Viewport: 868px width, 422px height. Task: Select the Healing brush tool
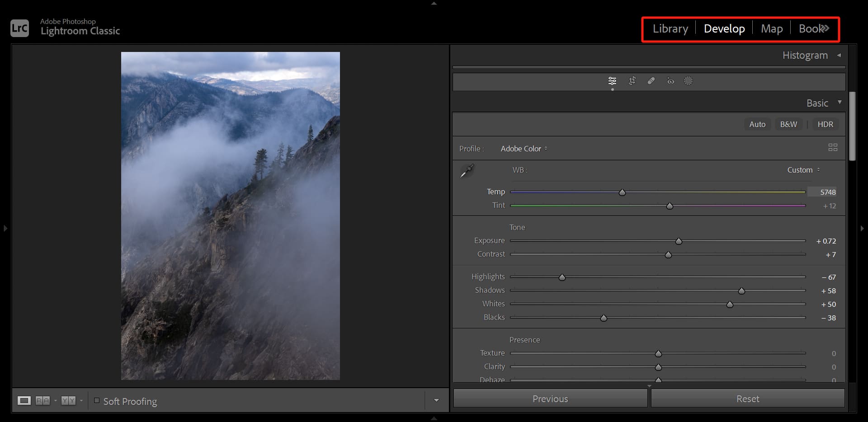point(651,81)
